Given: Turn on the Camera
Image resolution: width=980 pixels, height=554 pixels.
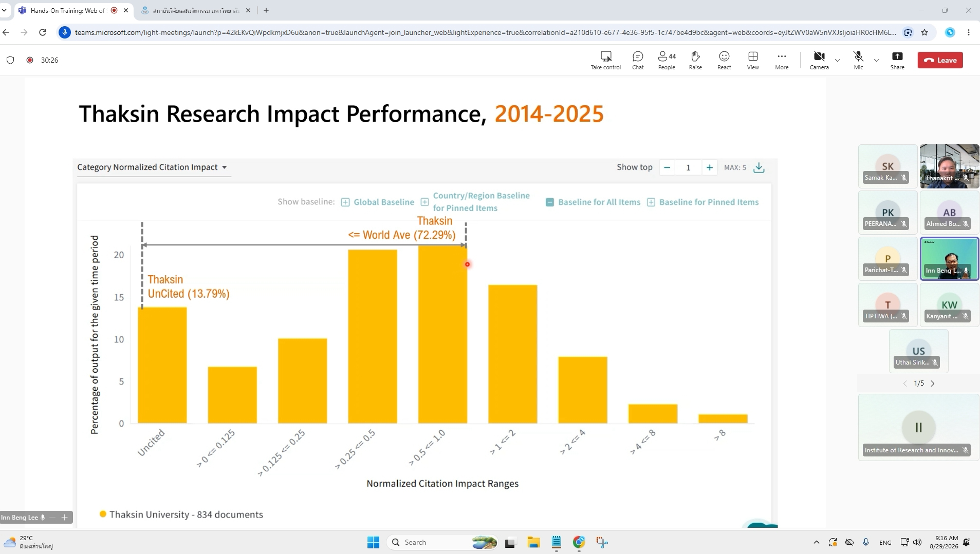Looking at the screenshot, I should 819,60.
